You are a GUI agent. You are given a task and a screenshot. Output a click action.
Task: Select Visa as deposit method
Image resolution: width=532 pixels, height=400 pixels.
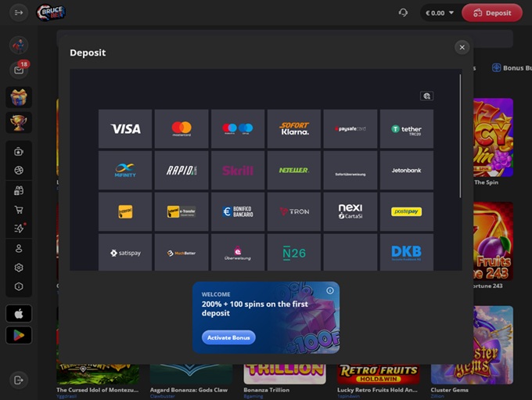125,129
